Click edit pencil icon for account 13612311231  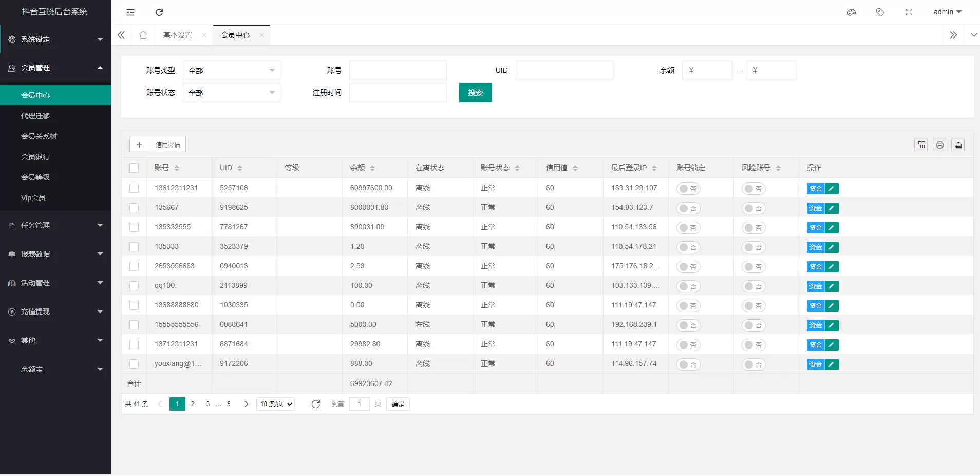coord(831,189)
